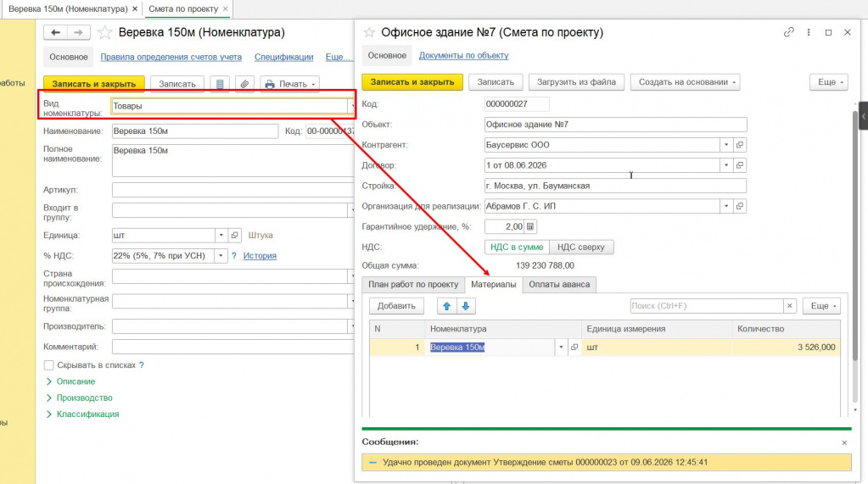Viewport: 868px width, 484px height.
Task: Open Договор dropdown list
Action: [x=726, y=165]
